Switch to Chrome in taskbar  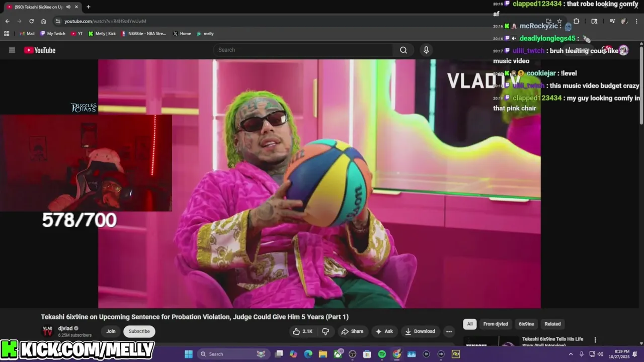pos(396,354)
